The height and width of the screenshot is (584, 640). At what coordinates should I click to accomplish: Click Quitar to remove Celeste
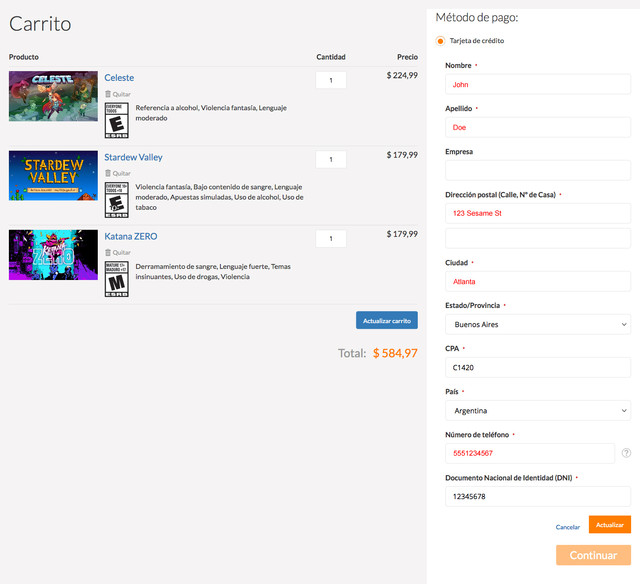point(122,94)
